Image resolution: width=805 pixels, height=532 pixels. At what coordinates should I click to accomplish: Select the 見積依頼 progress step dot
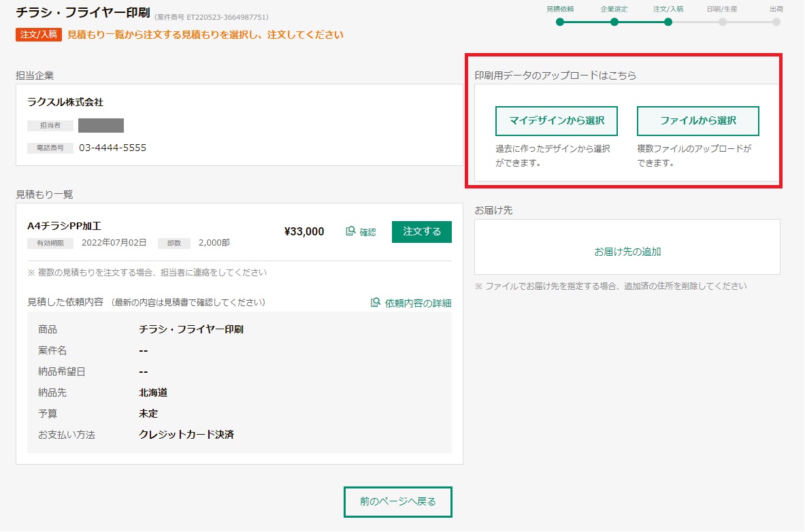560,22
